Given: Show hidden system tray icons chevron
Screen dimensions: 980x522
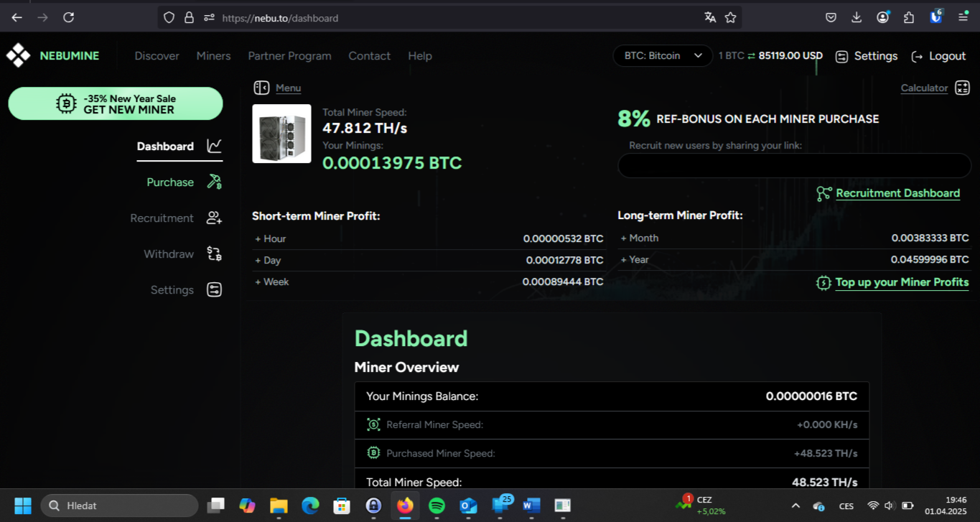Looking at the screenshot, I should (x=795, y=505).
